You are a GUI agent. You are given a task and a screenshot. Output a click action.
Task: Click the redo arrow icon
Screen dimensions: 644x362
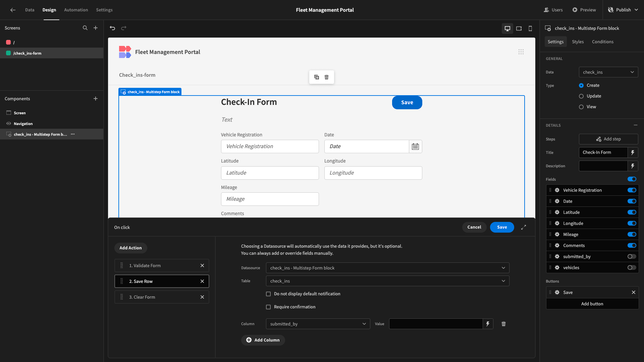pyautogui.click(x=124, y=28)
